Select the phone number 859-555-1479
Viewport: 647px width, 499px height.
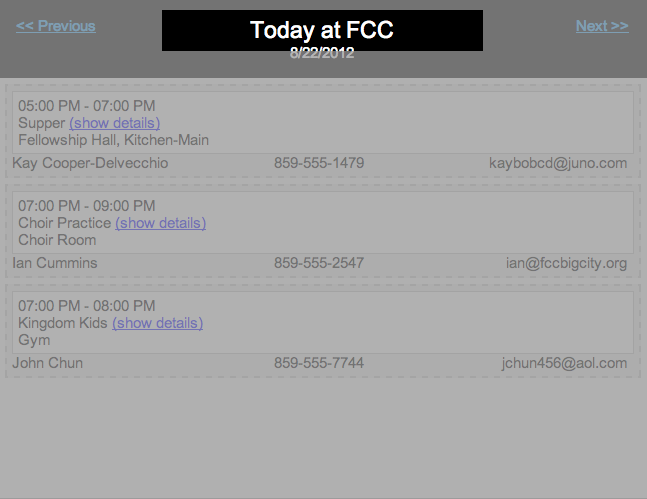click(319, 163)
